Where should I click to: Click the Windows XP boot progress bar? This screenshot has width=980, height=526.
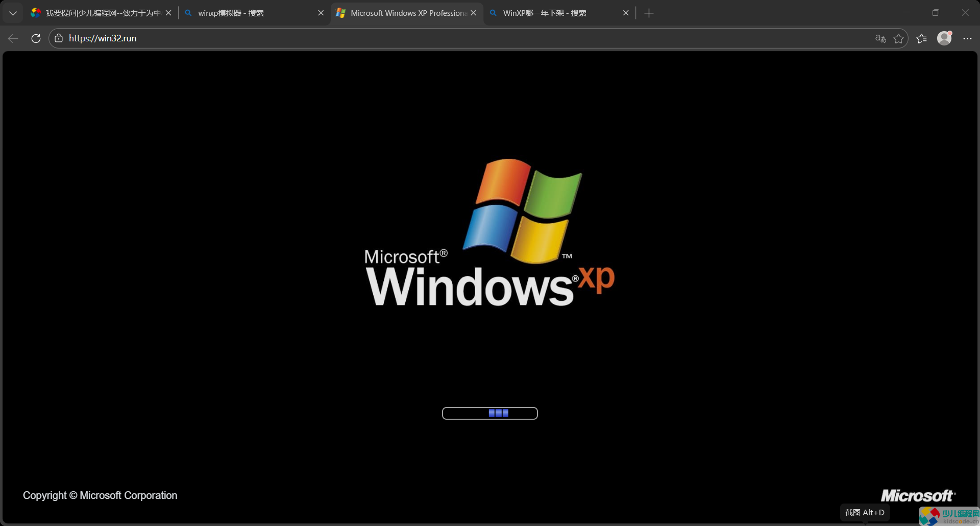tap(489, 413)
